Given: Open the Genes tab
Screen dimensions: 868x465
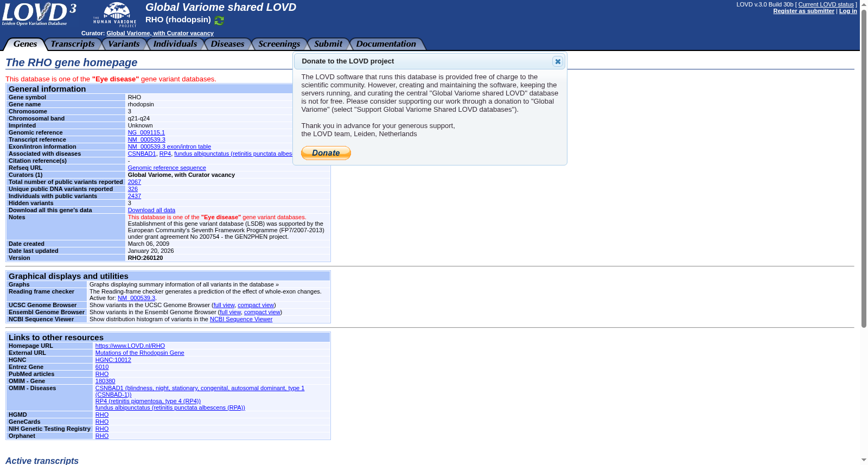Looking at the screenshot, I should (x=25, y=44).
